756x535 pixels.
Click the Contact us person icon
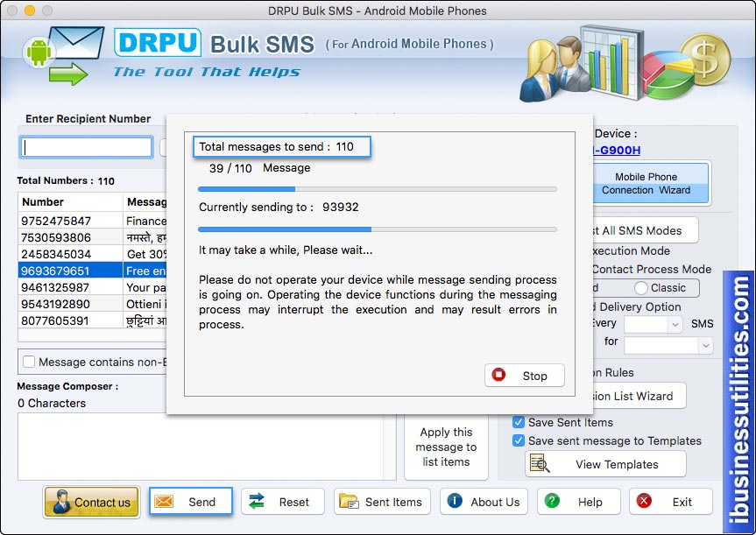(x=61, y=501)
